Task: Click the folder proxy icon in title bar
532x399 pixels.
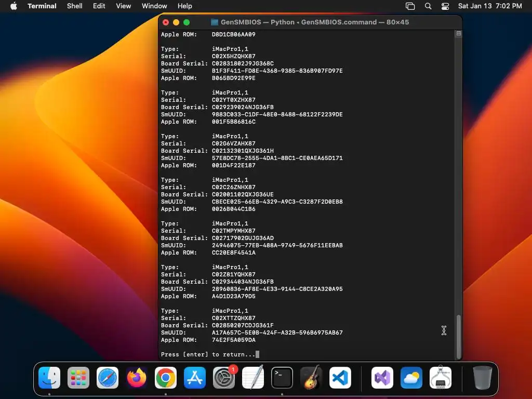Action: pos(215,22)
